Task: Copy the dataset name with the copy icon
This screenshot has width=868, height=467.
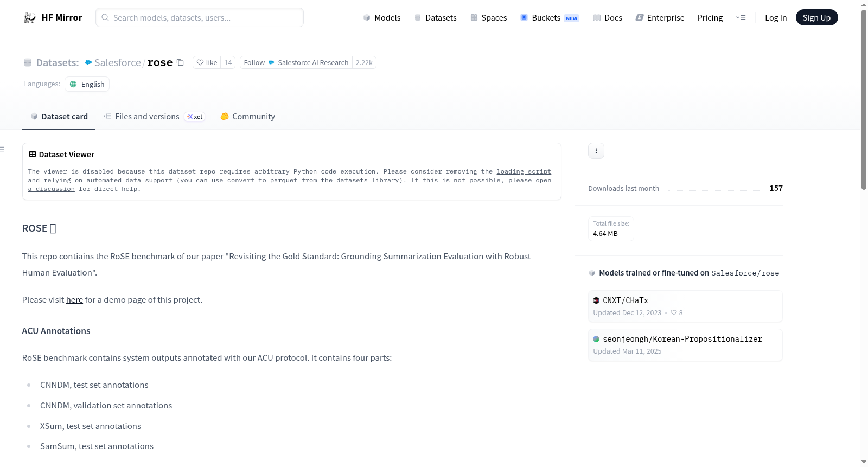Action: click(x=180, y=63)
